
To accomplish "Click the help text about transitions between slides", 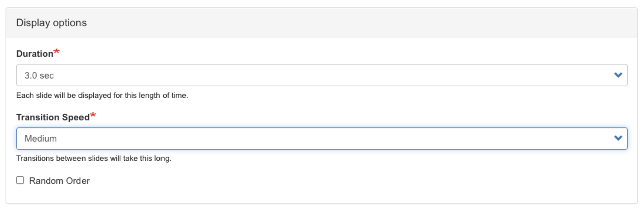I will pos(94,158).
